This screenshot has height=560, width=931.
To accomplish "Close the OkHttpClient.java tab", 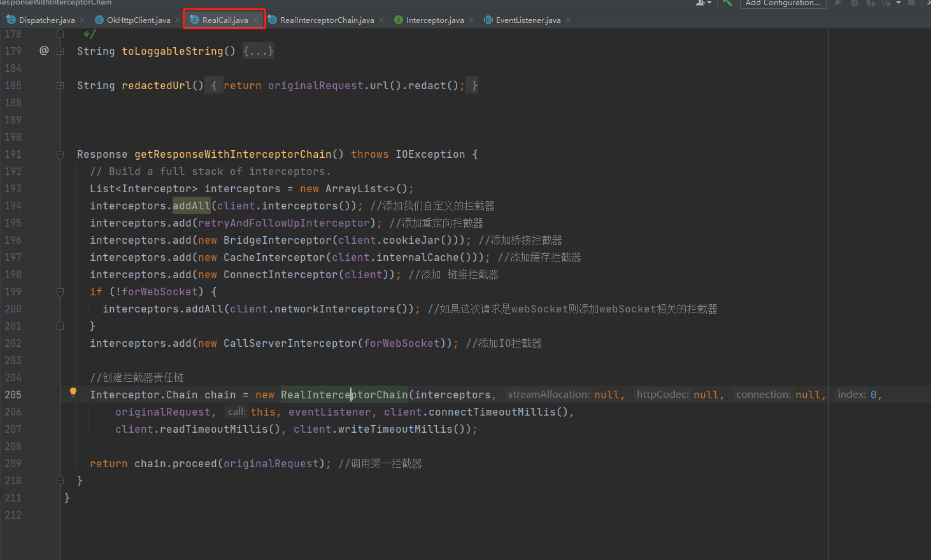I will point(178,20).
